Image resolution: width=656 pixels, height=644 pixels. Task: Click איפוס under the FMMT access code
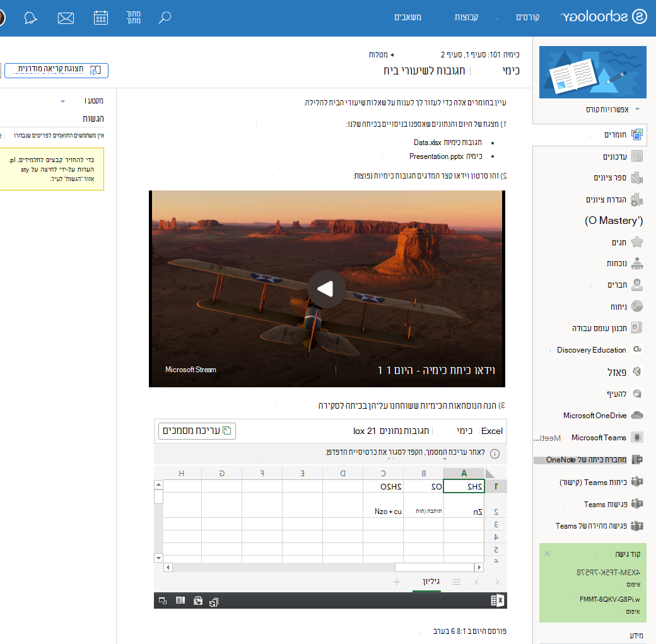coord(633,611)
